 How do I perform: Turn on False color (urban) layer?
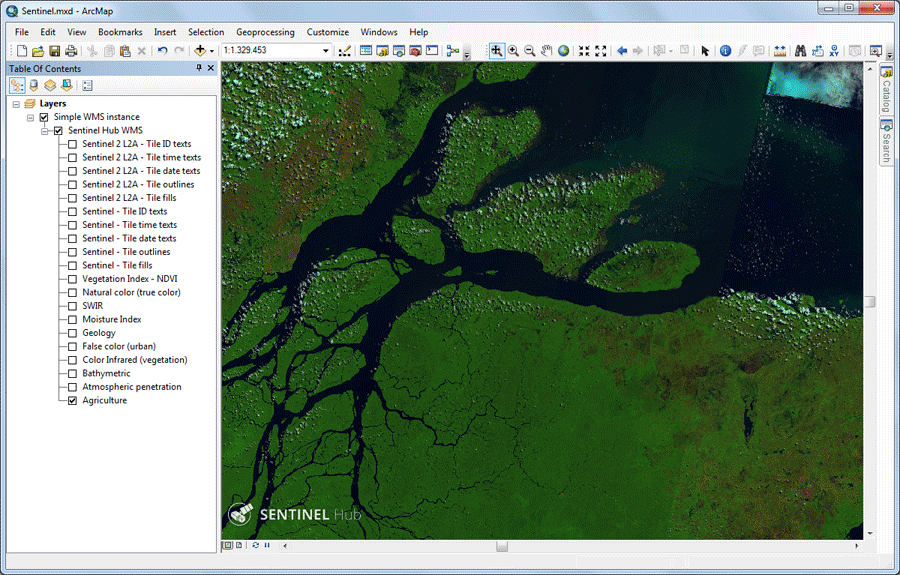click(72, 347)
